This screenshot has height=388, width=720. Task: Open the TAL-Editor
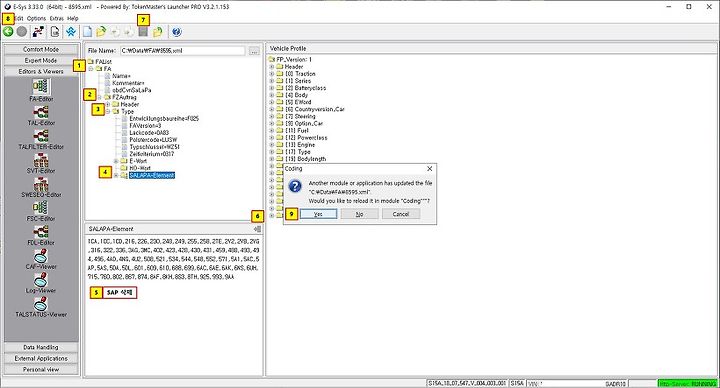tap(41, 115)
